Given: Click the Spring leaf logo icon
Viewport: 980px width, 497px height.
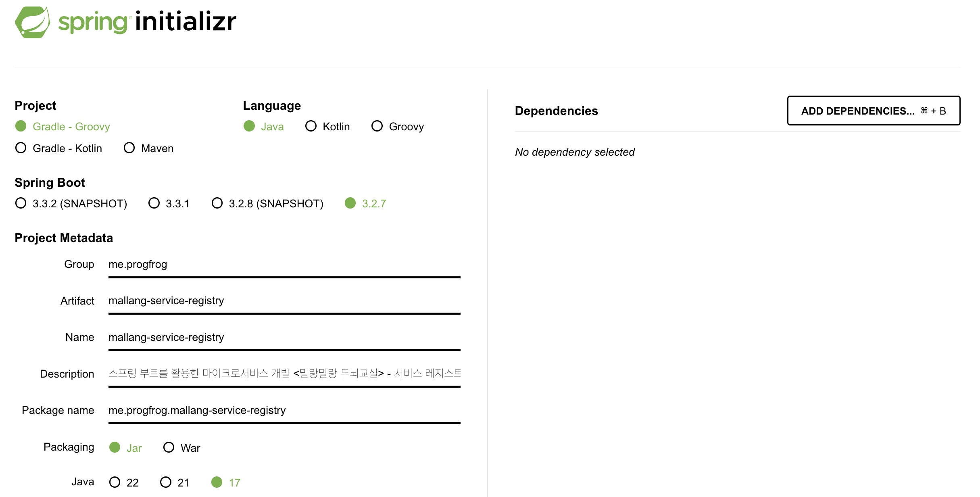Looking at the screenshot, I should 32,22.
